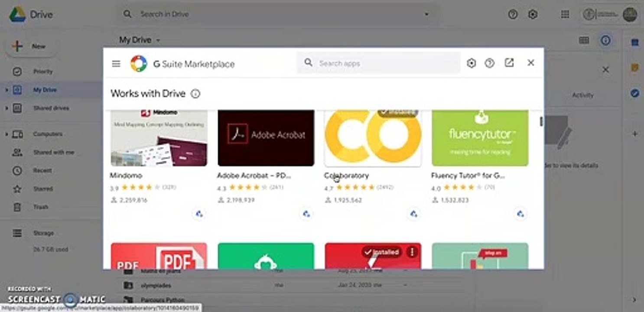The height and width of the screenshot is (312, 644).
Task: Click Works-with-Drive icon on Adobe Acrobat card
Action: click(306, 214)
